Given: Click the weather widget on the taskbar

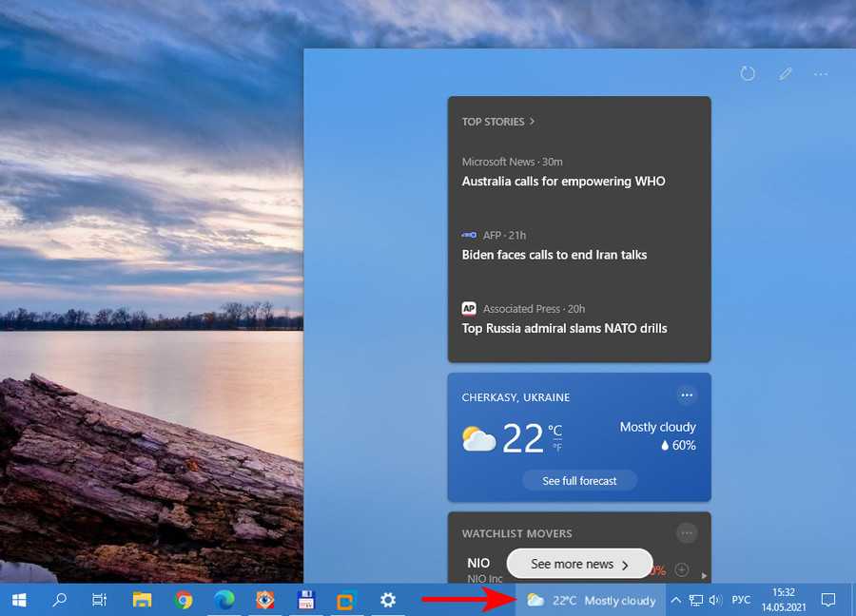Looking at the screenshot, I should pyautogui.click(x=591, y=600).
